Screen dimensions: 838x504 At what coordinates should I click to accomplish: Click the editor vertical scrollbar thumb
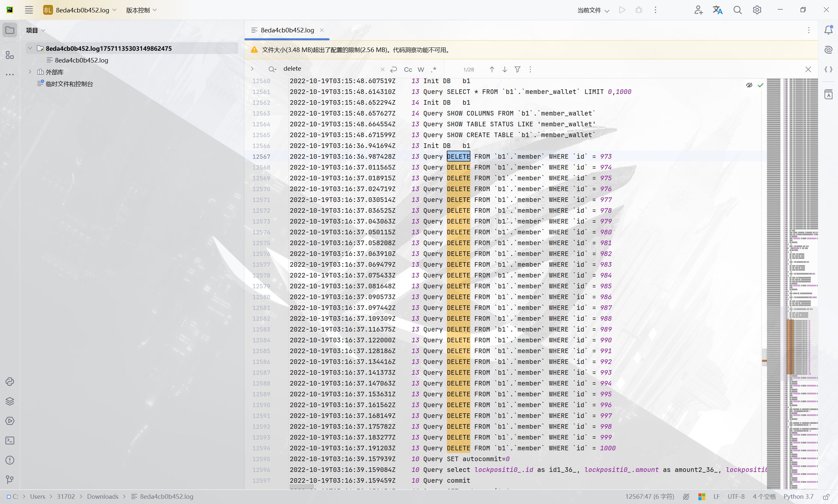click(764, 357)
